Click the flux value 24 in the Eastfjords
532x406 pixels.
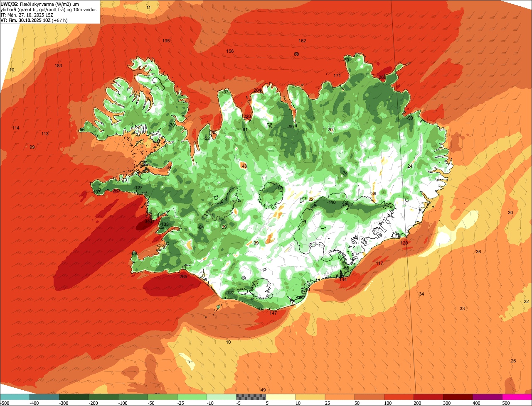pos(410,166)
